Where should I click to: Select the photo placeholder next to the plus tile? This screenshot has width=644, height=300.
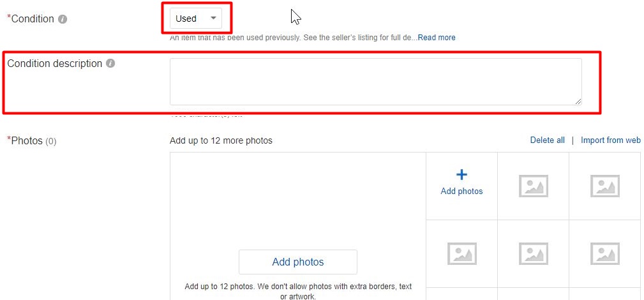533,186
